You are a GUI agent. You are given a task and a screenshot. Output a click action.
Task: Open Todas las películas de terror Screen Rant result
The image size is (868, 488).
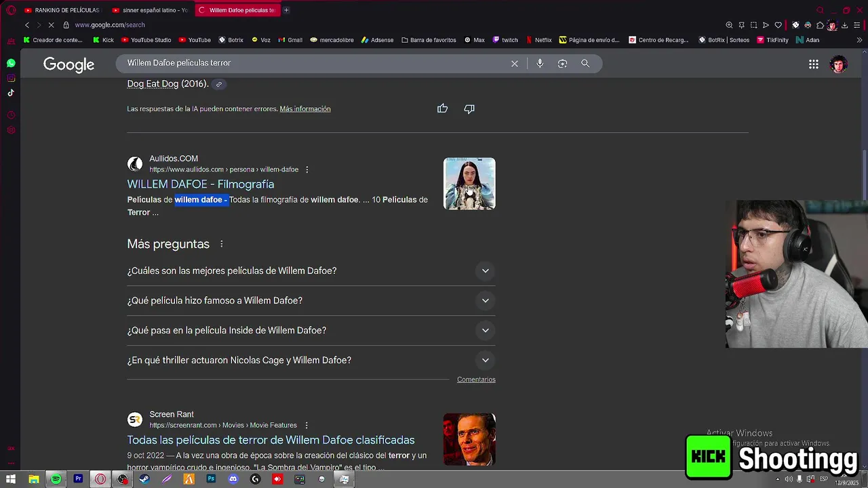(271, 440)
